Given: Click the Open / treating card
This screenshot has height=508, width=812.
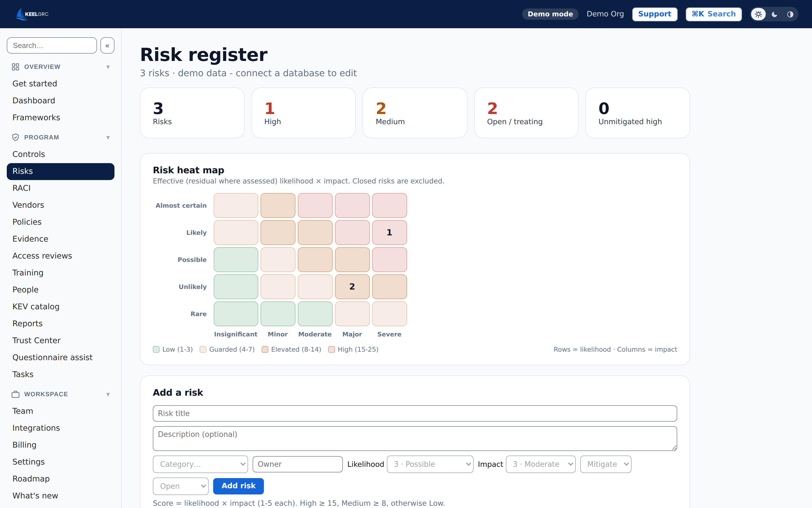Looking at the screenshot, I should pos(526,113).
